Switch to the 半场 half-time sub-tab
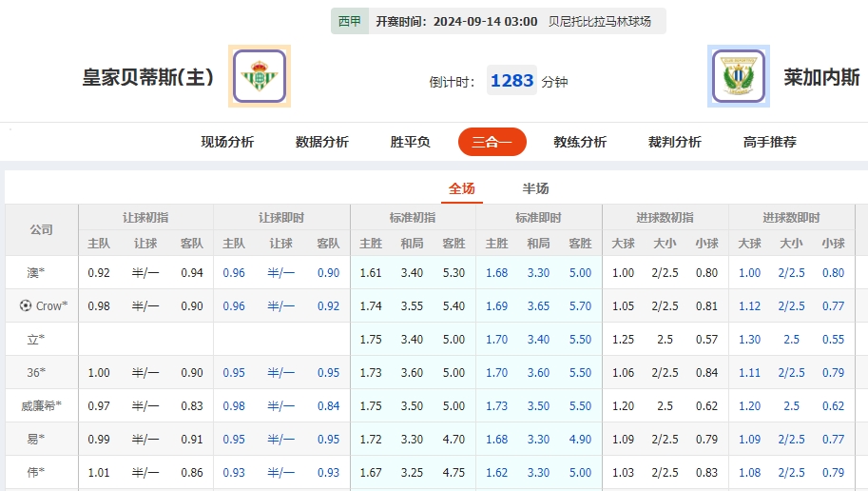 [x=536, y=188]
